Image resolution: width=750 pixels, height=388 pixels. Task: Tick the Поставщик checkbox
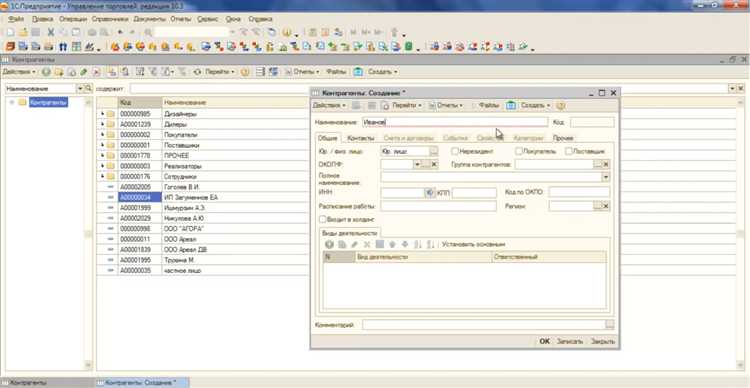[x=569, y=151]
